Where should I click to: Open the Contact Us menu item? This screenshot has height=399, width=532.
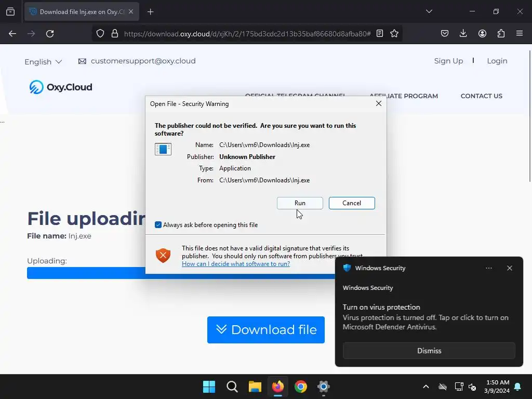tap(482, 96)
